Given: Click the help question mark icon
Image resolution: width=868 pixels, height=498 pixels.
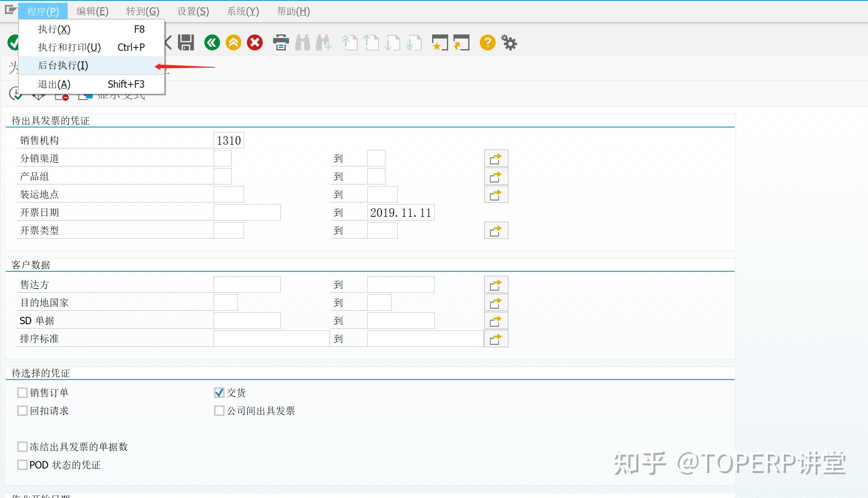Looking at the screenshot, I should [488, 42].
